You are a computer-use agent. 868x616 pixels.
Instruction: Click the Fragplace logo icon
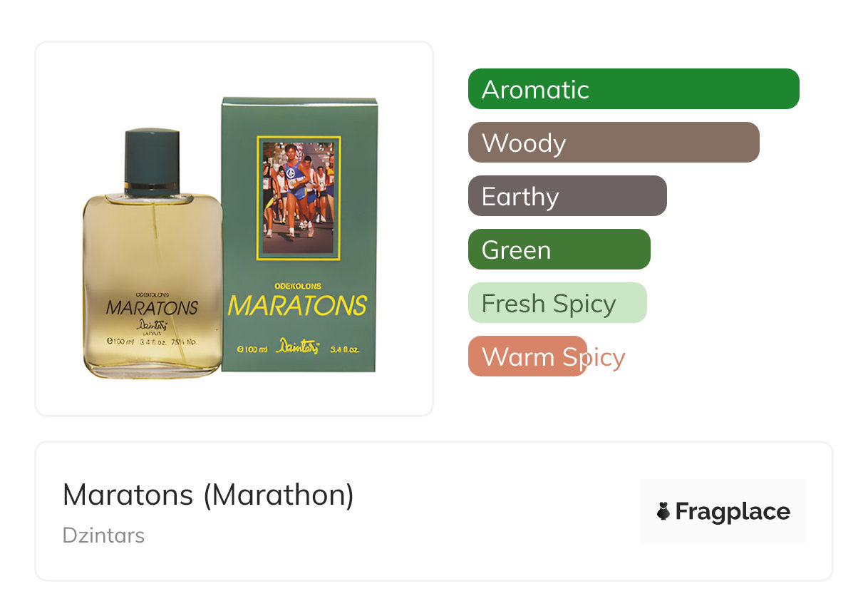point(663,511)
